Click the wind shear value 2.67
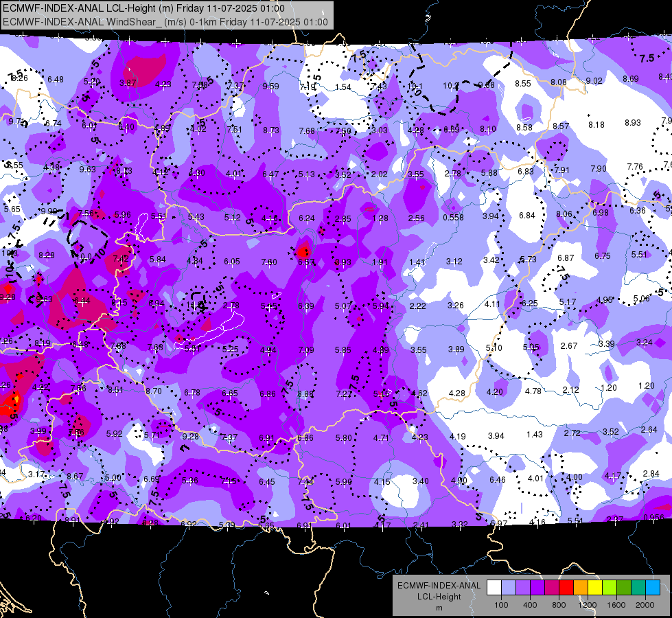This screenshot has height=618, width=672. point(569,345)
